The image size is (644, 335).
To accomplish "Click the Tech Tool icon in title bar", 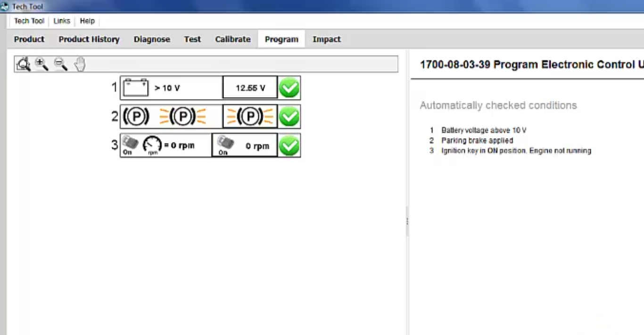I will click(6, 6).
